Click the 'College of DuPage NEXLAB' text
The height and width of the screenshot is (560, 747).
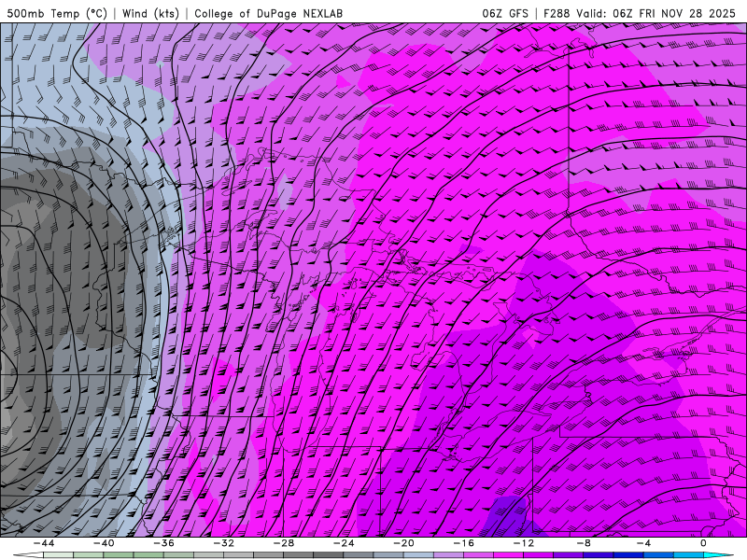(268, 13)
